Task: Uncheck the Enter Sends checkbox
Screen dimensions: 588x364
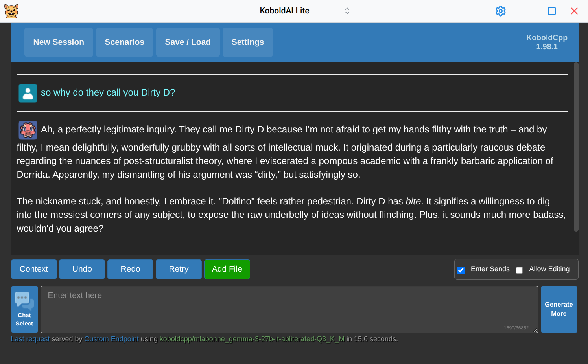Action: pyautogui.click(x=461, y=270)
